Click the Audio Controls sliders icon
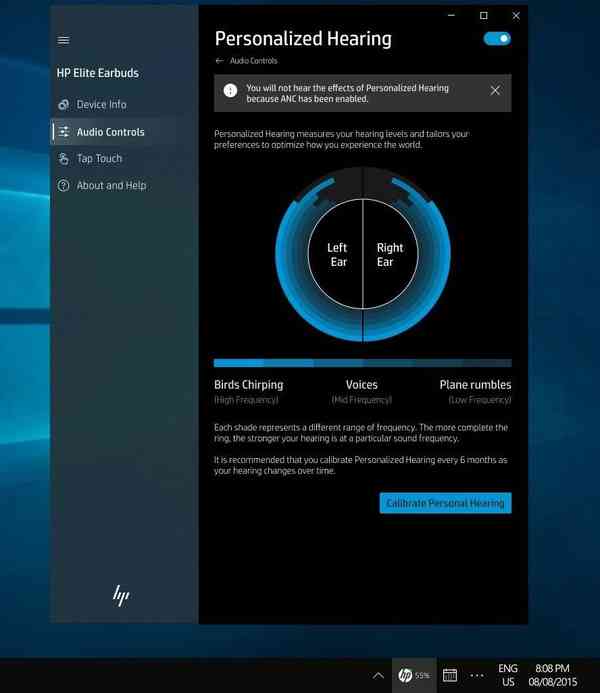The width and height of the screenshot is (600, 693). [64, 132]
